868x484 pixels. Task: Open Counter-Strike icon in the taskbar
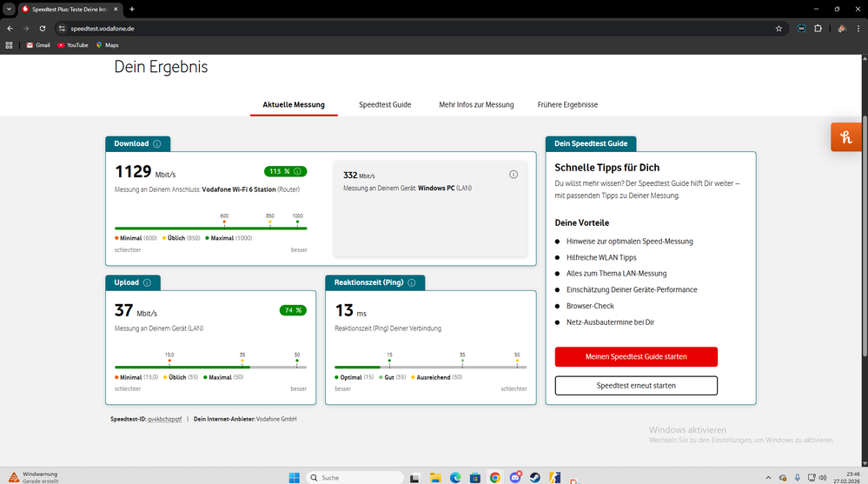click(554, 477)
